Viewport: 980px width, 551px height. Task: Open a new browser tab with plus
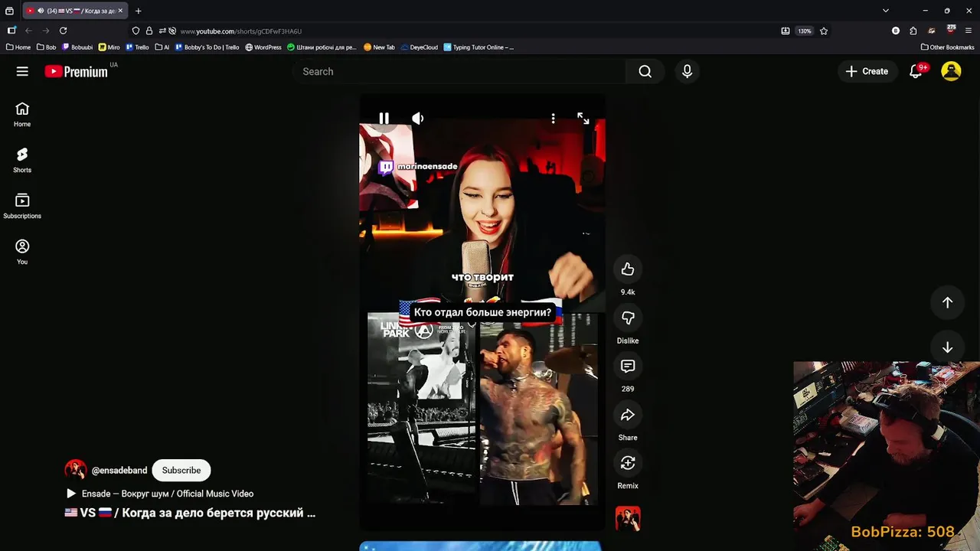click(138, 11)
